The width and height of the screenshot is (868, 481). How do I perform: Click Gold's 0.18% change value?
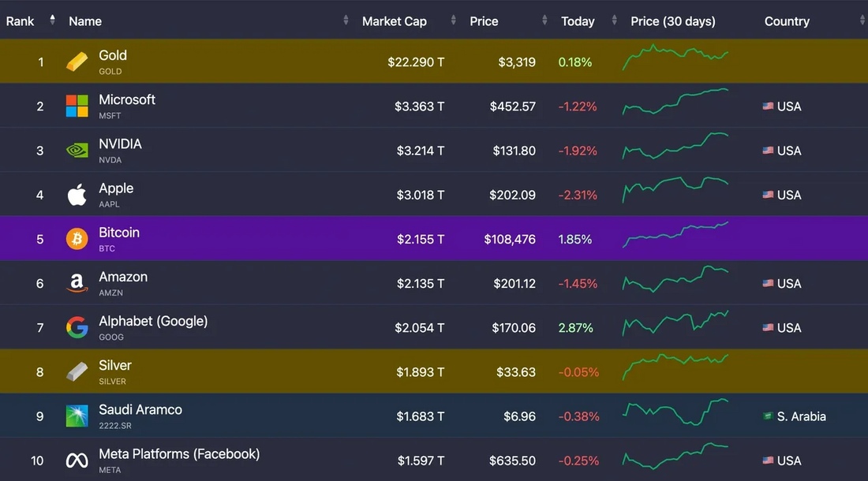click(575, 62)
